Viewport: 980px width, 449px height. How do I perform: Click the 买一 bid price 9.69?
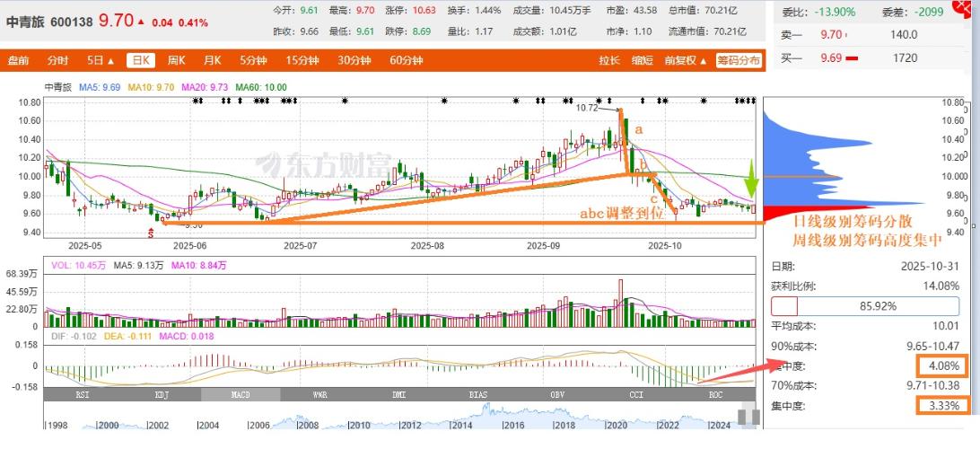pos(833,58)
